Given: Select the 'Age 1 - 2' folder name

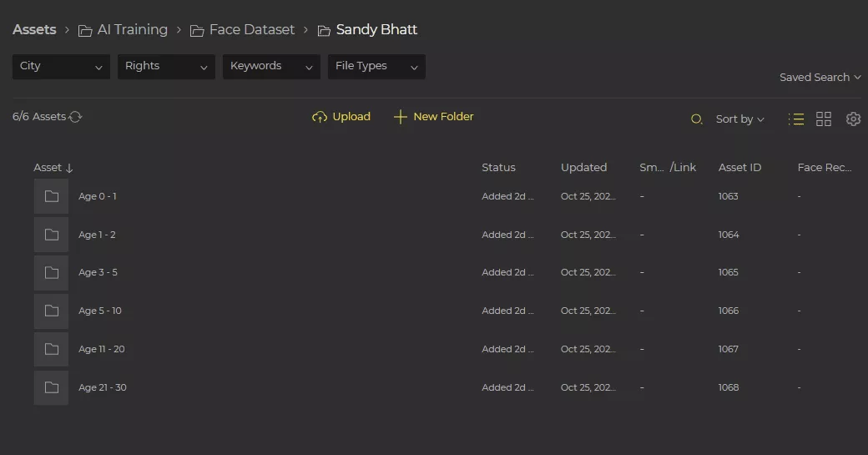Looking at the screenshot, I should click(97, 235).
